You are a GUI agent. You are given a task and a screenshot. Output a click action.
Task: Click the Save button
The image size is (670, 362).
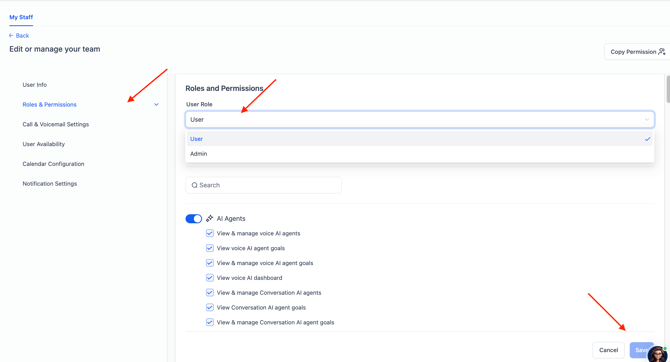tap(641, 350)
